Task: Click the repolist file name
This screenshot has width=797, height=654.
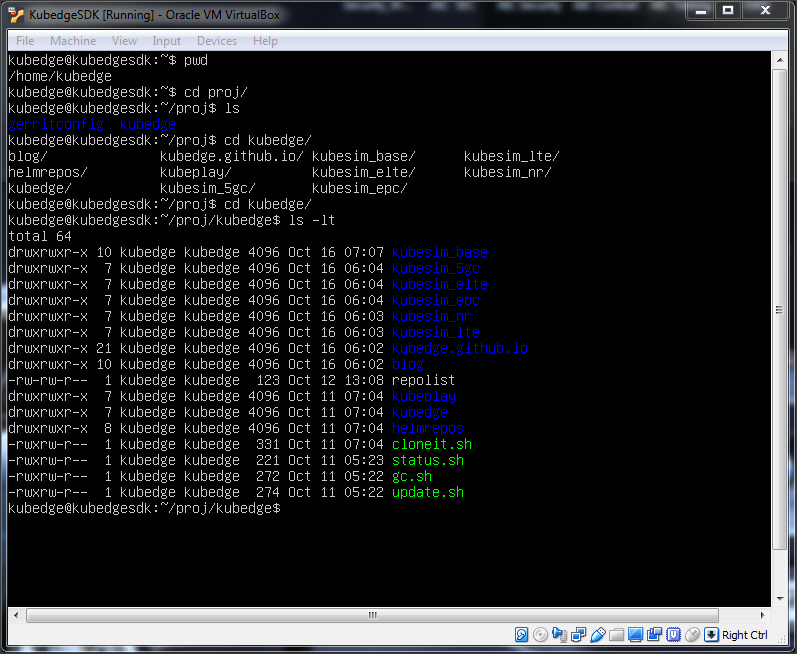Action: [423, 380]
